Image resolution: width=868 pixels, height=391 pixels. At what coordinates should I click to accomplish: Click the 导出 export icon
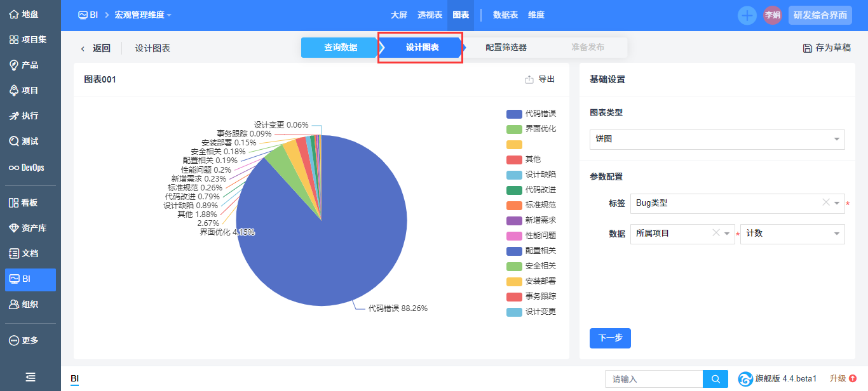529,79
